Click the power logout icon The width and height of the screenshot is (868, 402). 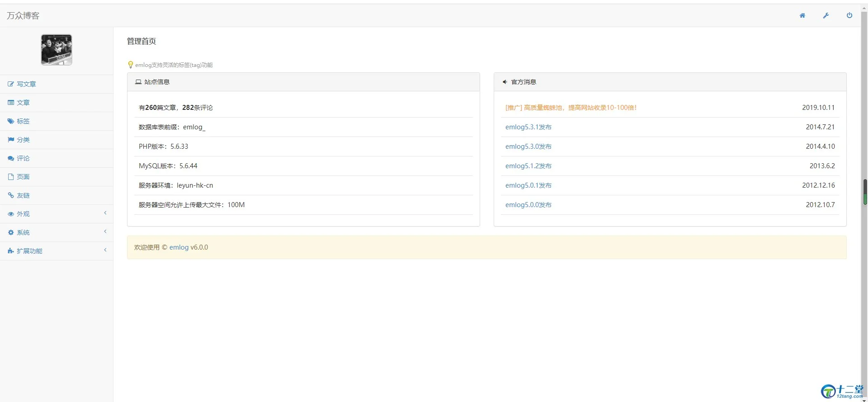tap(849, 15)
